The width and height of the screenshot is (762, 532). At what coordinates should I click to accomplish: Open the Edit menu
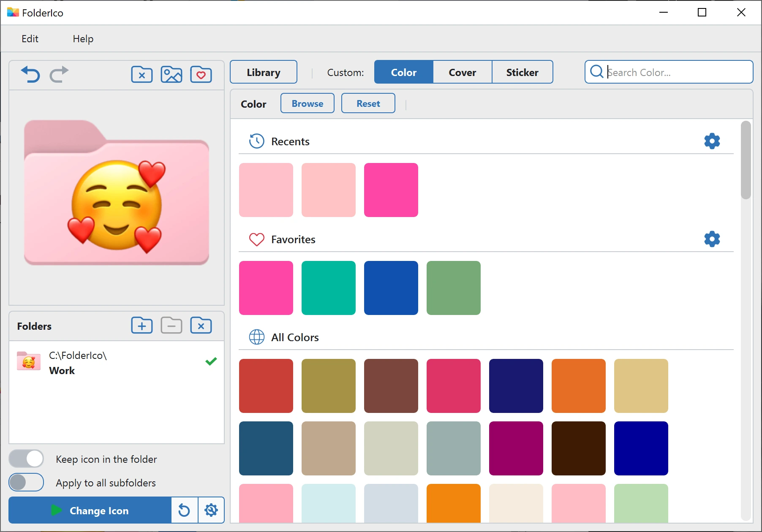[30, 39]
